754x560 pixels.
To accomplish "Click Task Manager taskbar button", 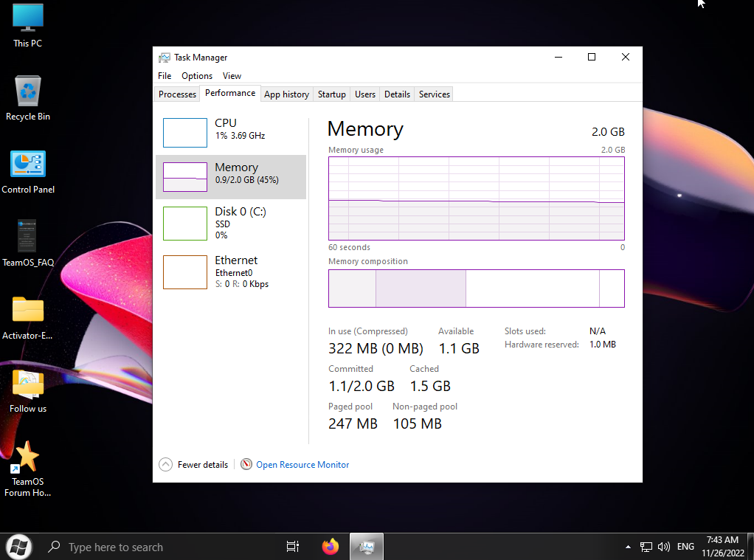I will (x=367, y=547).
